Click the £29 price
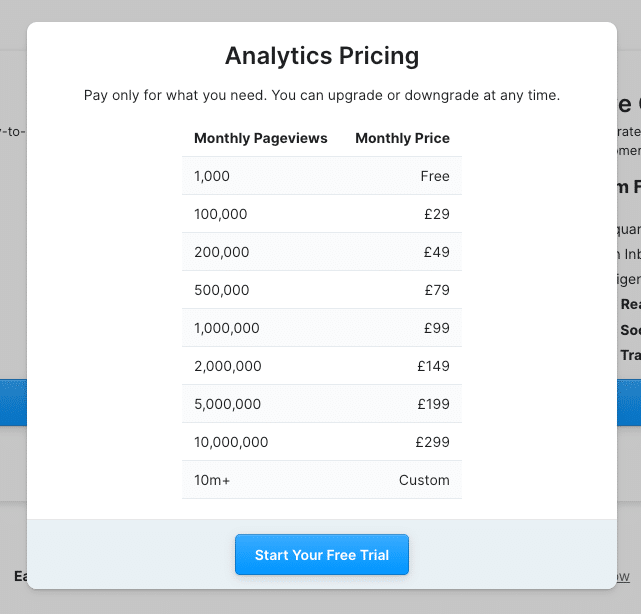The width and height of the screenshot is (641, 614). pos(437,214)
